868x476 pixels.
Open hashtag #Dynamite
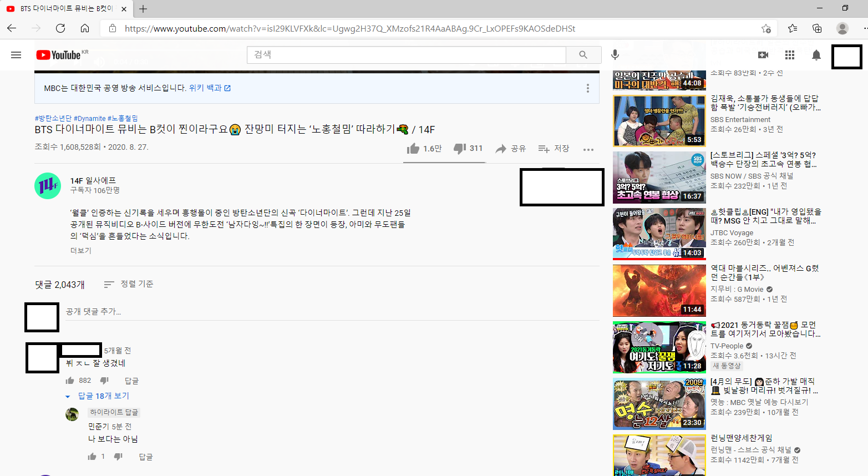[x=89, y=118]
